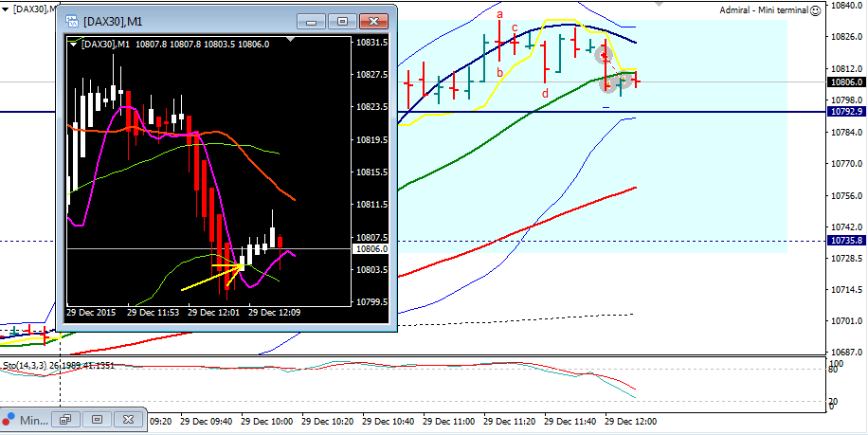The image size is (868, 435).
Task: Click the small triangle before main chart [DAX30] title
Action: point(5,9)
